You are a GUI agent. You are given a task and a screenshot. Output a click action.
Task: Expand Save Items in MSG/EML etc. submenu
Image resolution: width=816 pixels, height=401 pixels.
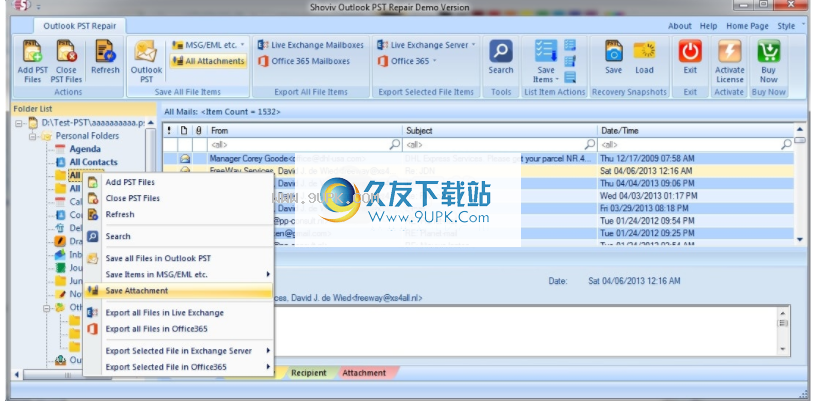[178, 274]
